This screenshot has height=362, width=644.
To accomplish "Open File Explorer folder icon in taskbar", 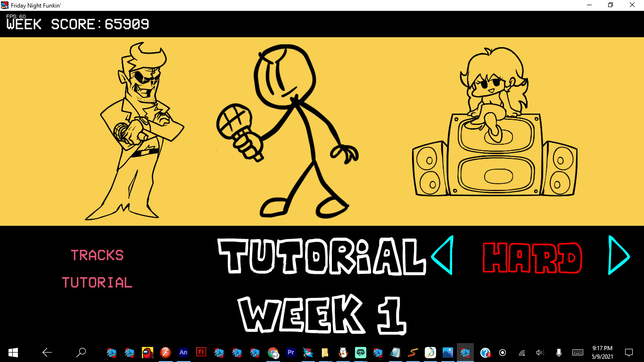I will pyautogui.click(x=325, y=353).
